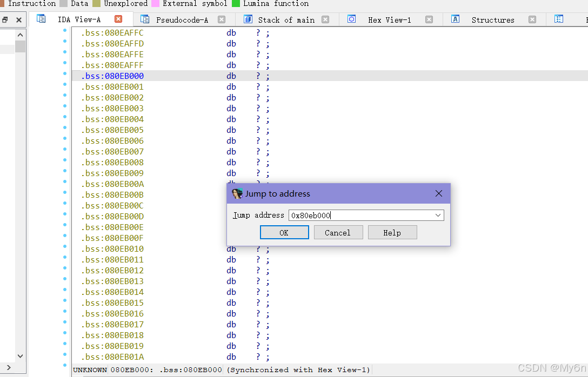Click the left panel float/restore icon
The height and width of the screenshot is (377, 588).
[5, 20]
